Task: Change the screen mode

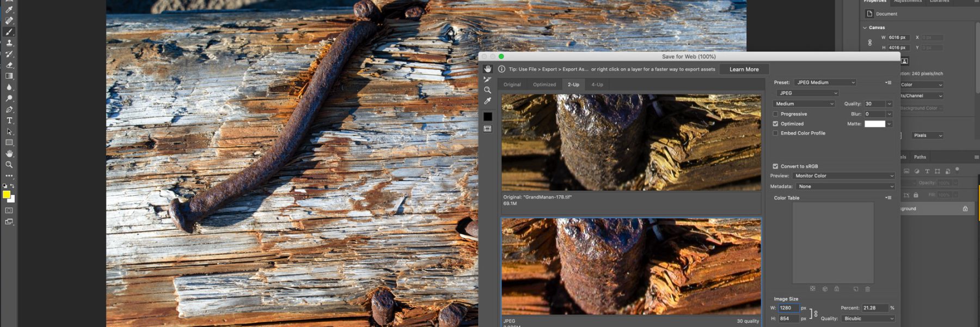Action: [x=9, y=222]
